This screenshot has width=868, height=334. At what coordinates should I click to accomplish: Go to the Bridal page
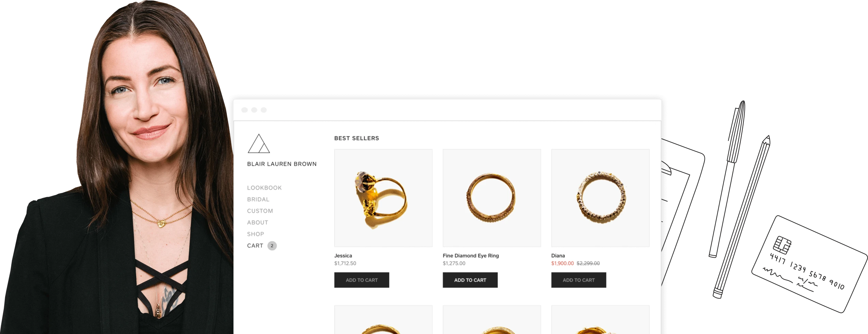pyautogui.click(x=258, y=199)
